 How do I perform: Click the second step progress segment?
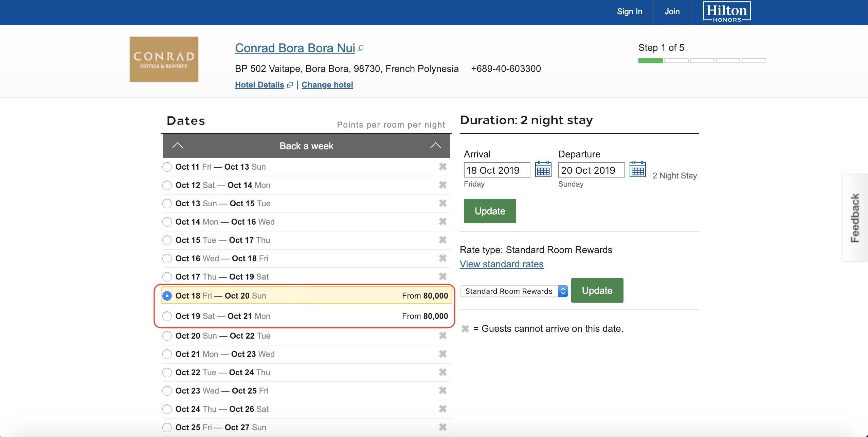point(676,61)
